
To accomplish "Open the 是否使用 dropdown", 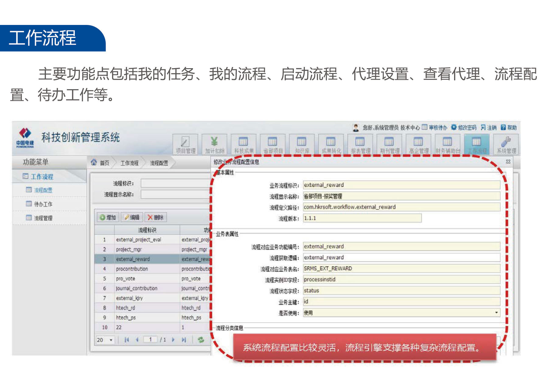I will 496,313.
